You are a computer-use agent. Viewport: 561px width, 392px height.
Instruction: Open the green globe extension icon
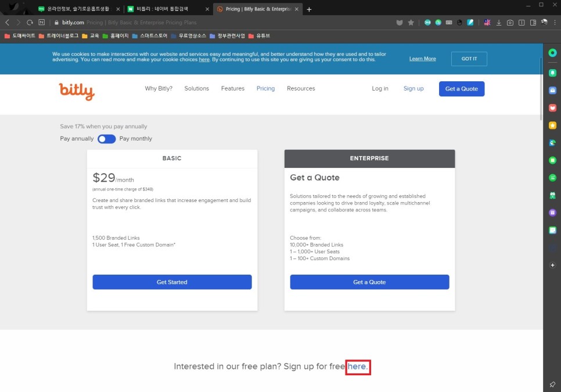click(438, 23)
